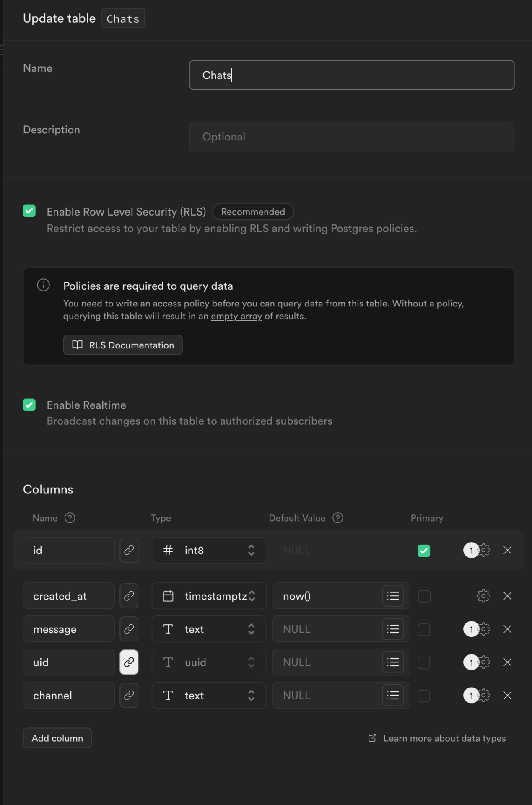Expand the text type dropdown for message
The image size is (532, 805).
tap(209, 629)
